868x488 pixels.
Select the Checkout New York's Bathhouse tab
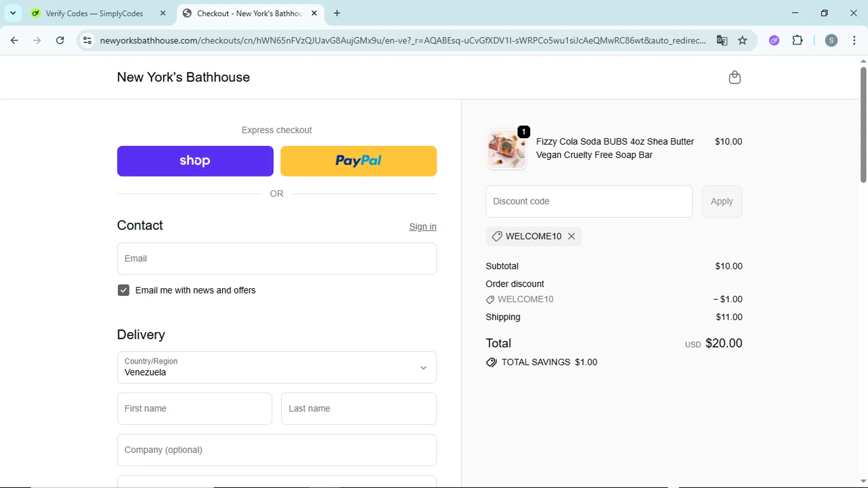[x=250, y=13]
